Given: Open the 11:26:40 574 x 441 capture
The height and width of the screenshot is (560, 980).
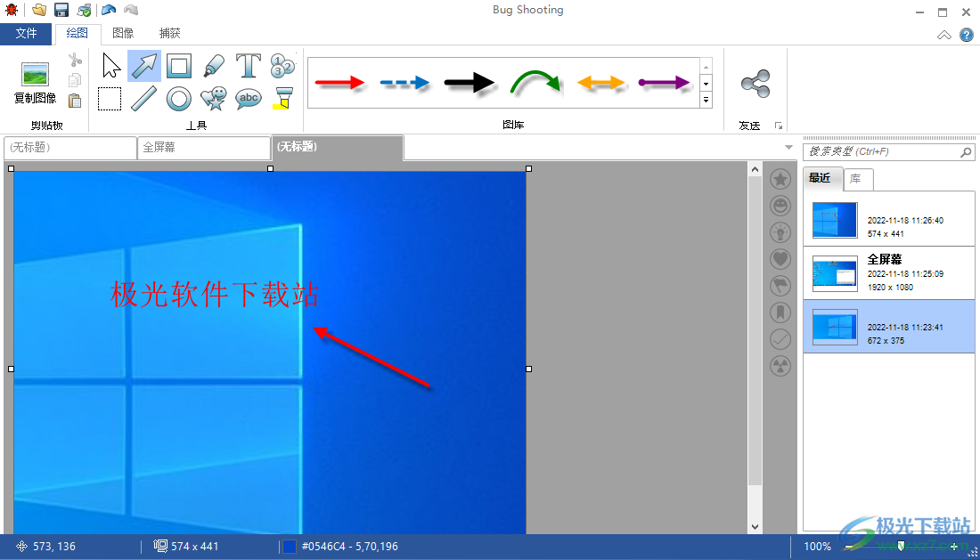Looking at the screenshot, I should tap(889, 220).
